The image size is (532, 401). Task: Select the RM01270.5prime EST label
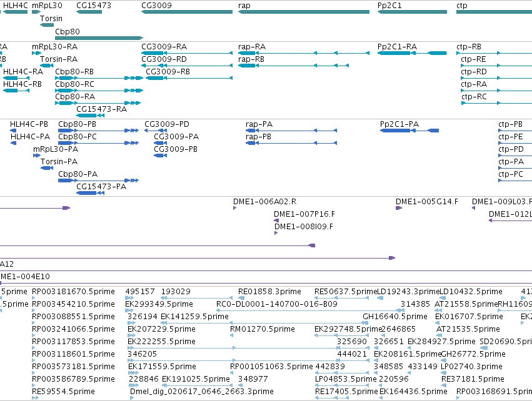click(x=263, y=329)
